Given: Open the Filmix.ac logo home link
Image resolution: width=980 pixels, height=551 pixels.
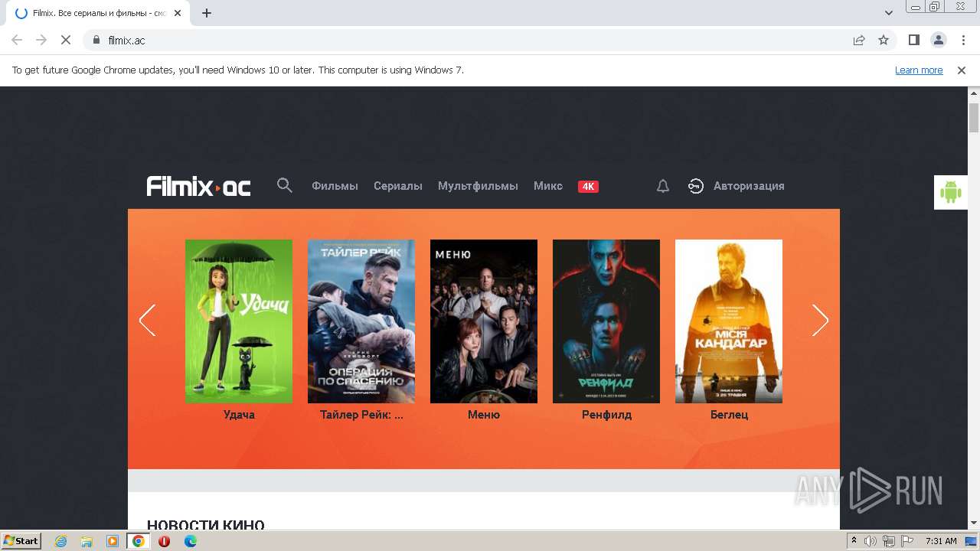Looking at the screenshot, I should 198,186.
